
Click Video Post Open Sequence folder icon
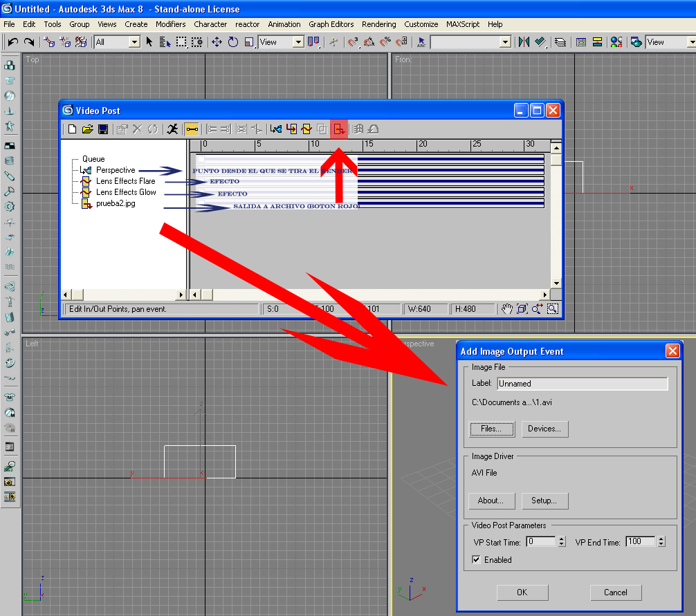[87, 129]
